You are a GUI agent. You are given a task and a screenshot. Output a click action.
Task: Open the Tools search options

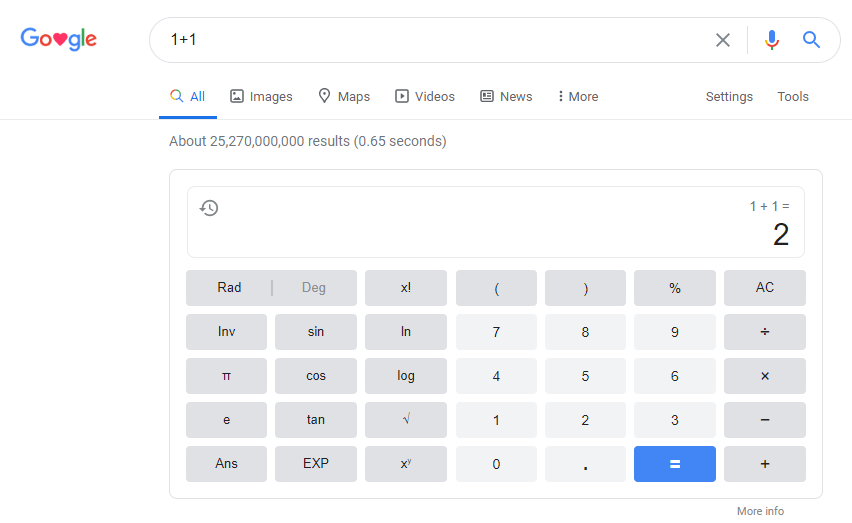click(x=793, y=97)
